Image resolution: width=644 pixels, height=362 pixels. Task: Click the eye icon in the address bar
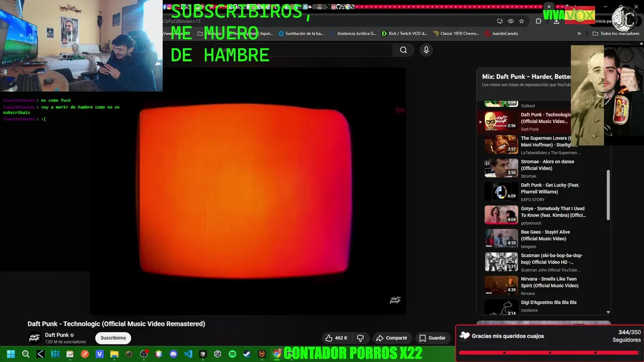point(511,21)
